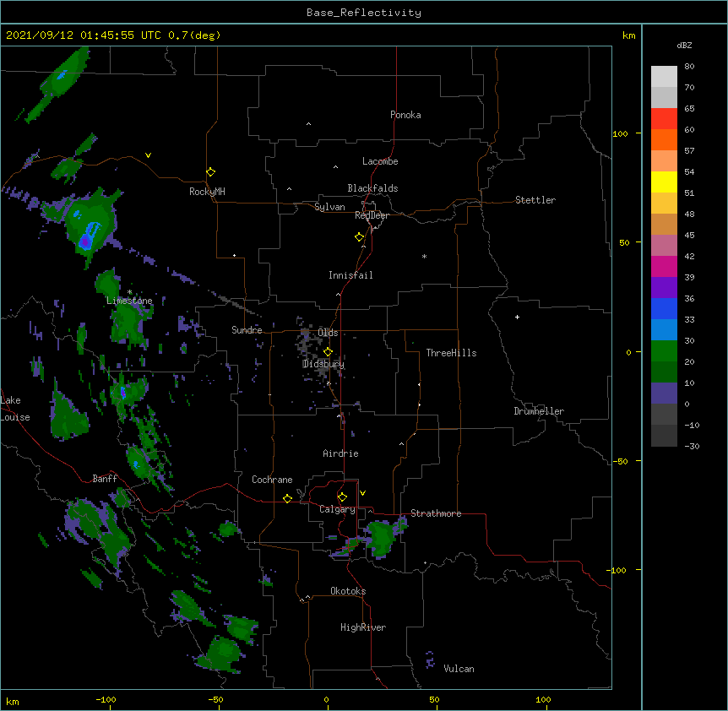The height and width of the screenshot is (711, 728).
Task: Select the Lacombe city label
Action: pyautogui.click(x=380, y=161)
